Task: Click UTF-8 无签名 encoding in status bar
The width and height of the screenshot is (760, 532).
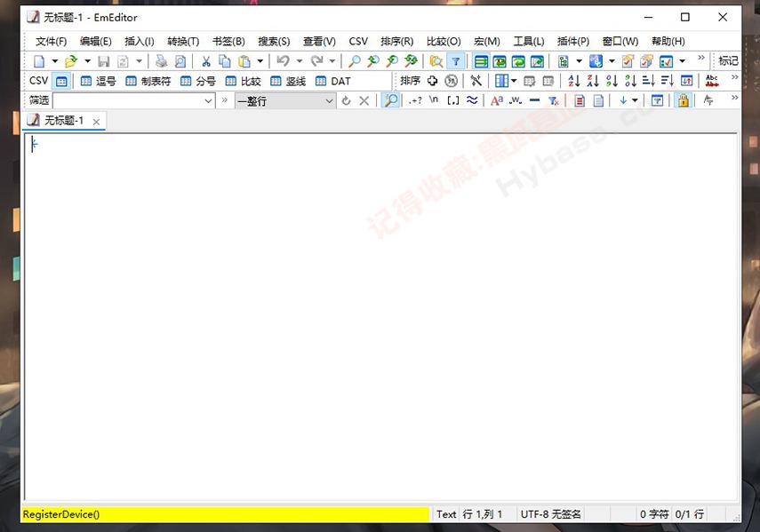Action: click(x=550, y=514)
